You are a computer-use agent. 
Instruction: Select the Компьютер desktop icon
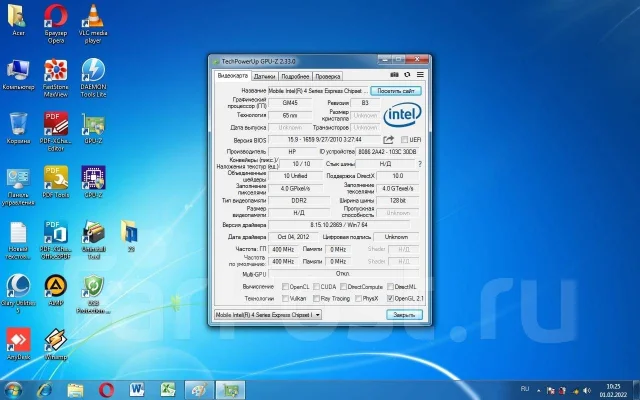pyautogui.click(x=18, y=74)
